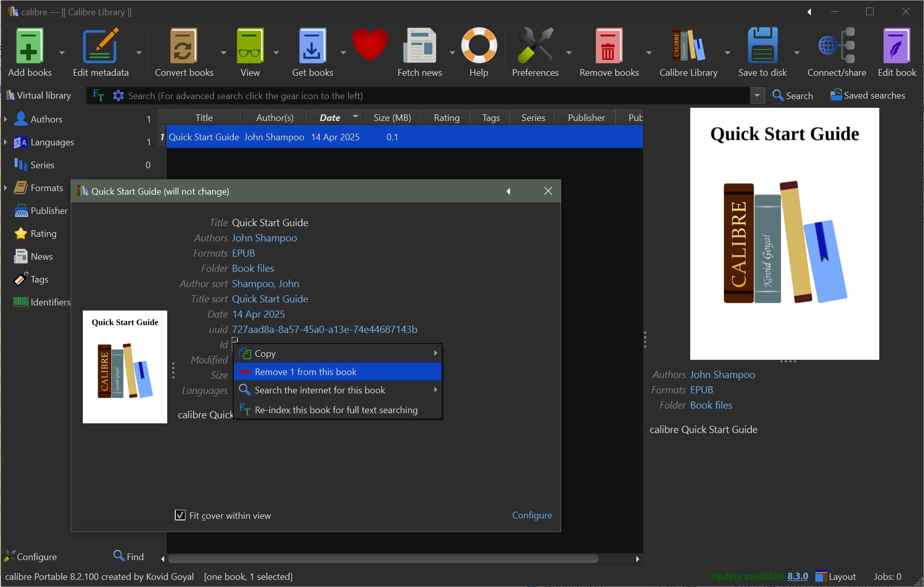Toggle Fit cover within view checkbox

point(180,515)
